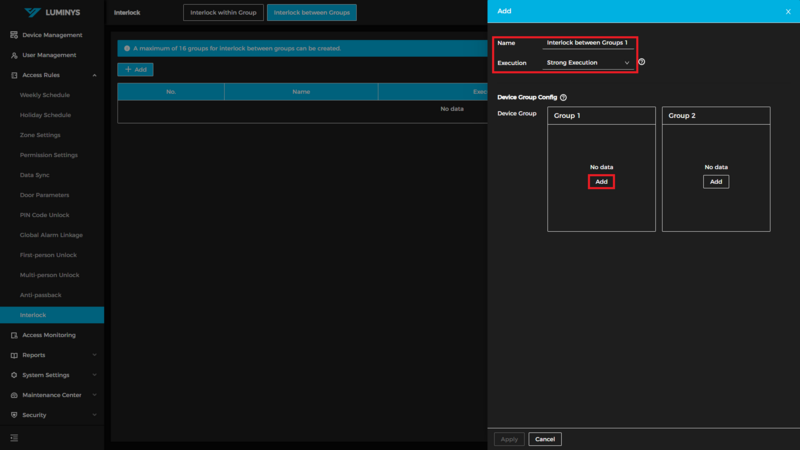800x450 pixels.
Task: Expand the Reports menu
Action: [94, 355]
